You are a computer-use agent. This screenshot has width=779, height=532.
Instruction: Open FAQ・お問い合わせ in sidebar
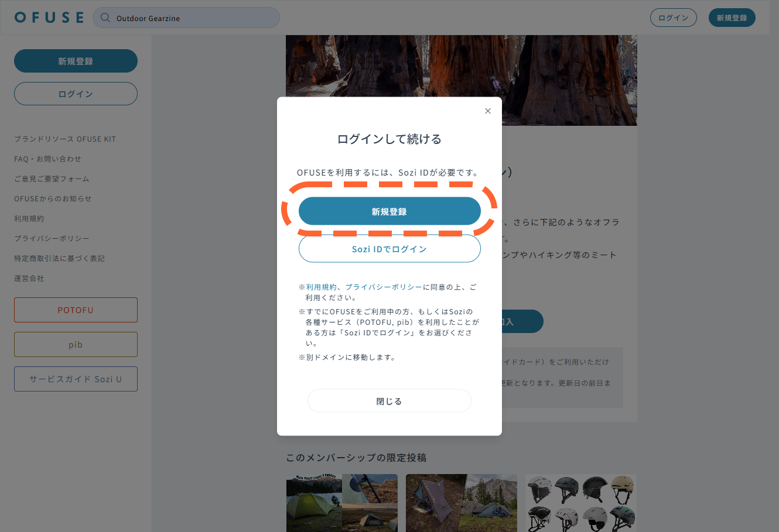click(48, 159)
